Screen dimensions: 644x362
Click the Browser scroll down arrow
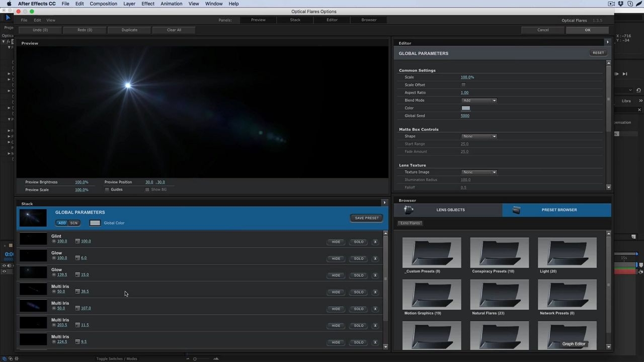(609, 346)
